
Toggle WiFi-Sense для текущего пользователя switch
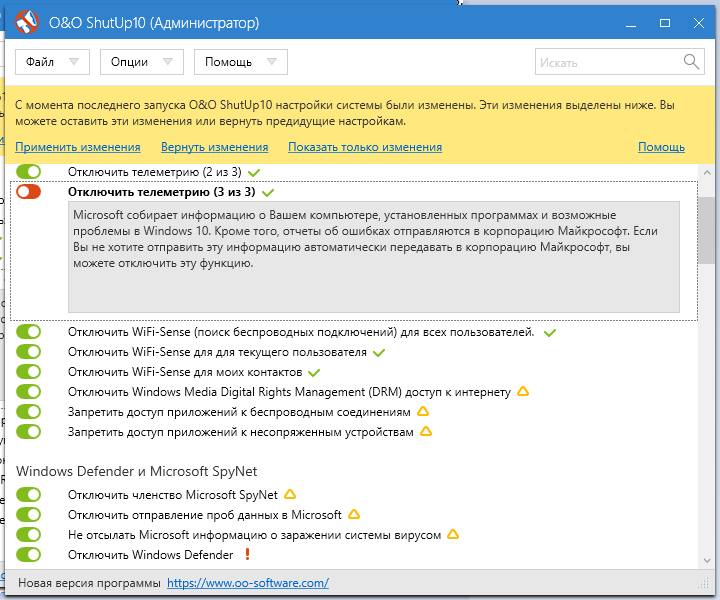[28, 352]
